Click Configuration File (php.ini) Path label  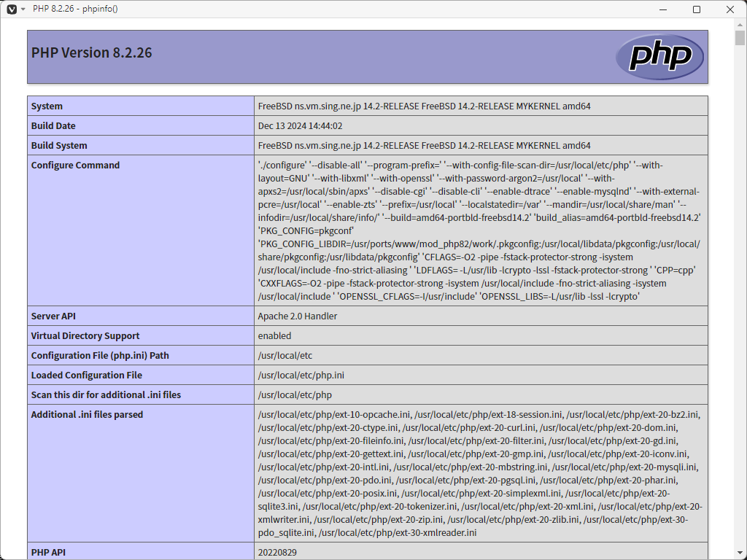pyautogui.click(x=100, y=356)
